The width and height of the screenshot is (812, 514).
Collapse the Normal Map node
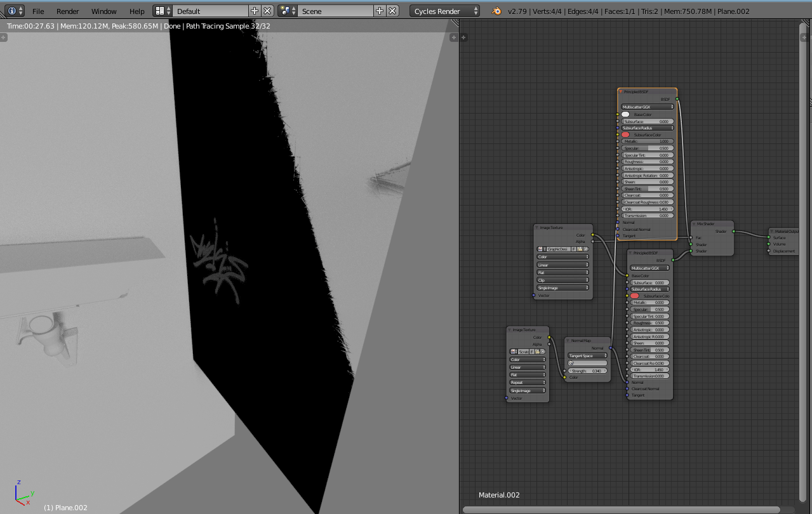pos(568,341)
